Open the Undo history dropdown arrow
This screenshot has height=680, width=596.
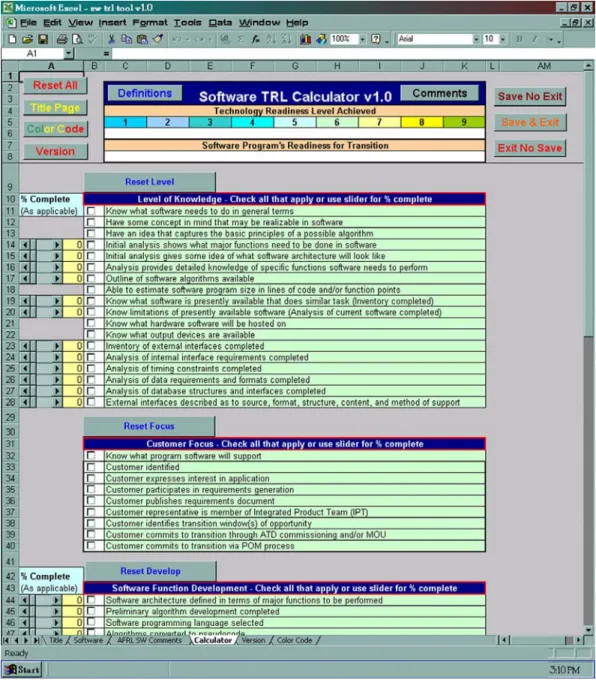pos(188,39)
